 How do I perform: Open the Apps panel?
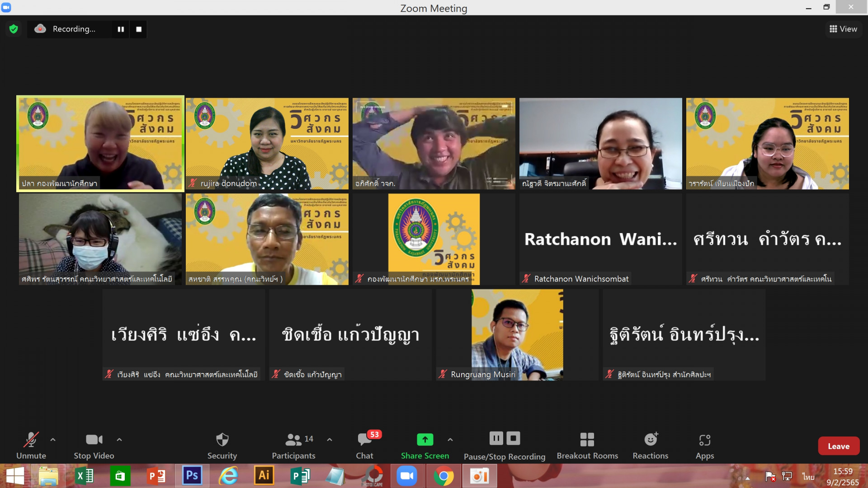705,446
